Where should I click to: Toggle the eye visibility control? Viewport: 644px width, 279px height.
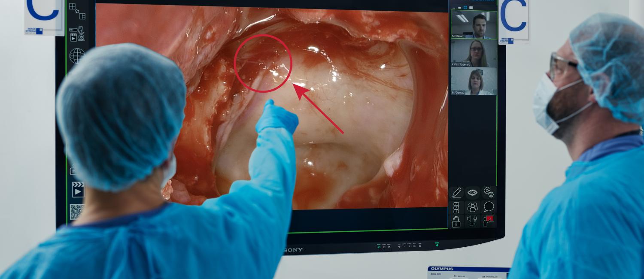point(472,192)
